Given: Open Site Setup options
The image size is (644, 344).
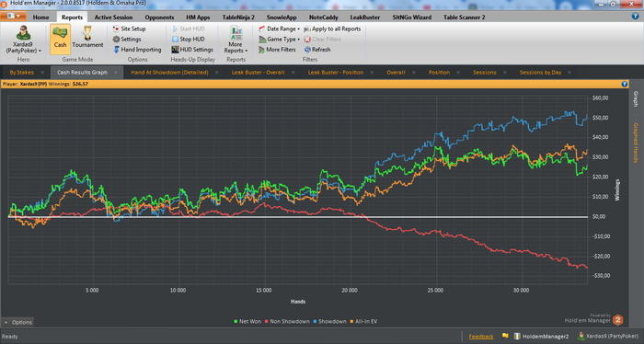Looking at the screenshot, I should [x=129, y=29].
